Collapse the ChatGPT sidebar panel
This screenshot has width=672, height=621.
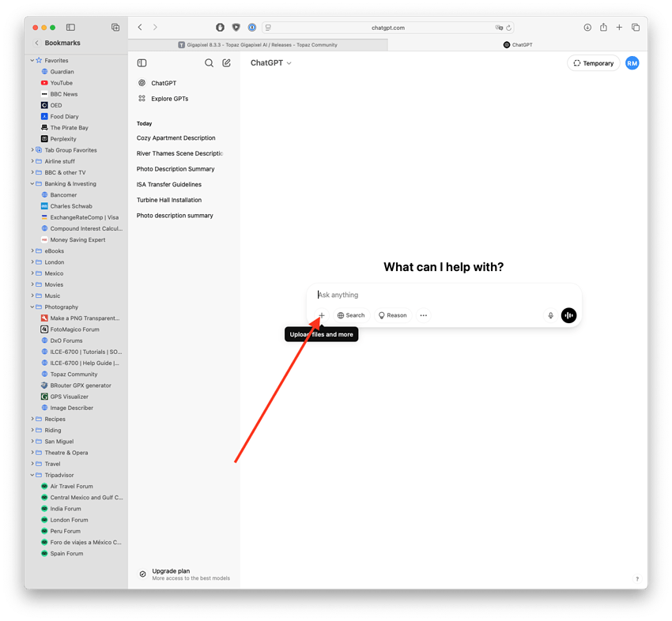(142, 63)
